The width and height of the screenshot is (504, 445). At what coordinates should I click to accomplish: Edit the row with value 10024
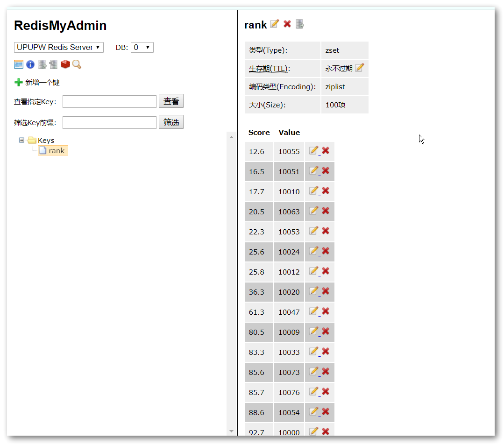click(314, 251)
